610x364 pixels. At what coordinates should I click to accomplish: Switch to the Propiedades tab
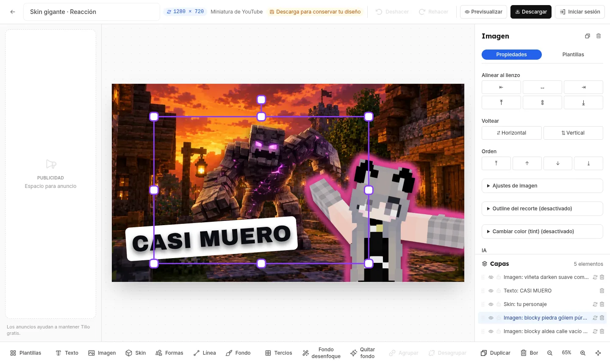pos(512,55)
